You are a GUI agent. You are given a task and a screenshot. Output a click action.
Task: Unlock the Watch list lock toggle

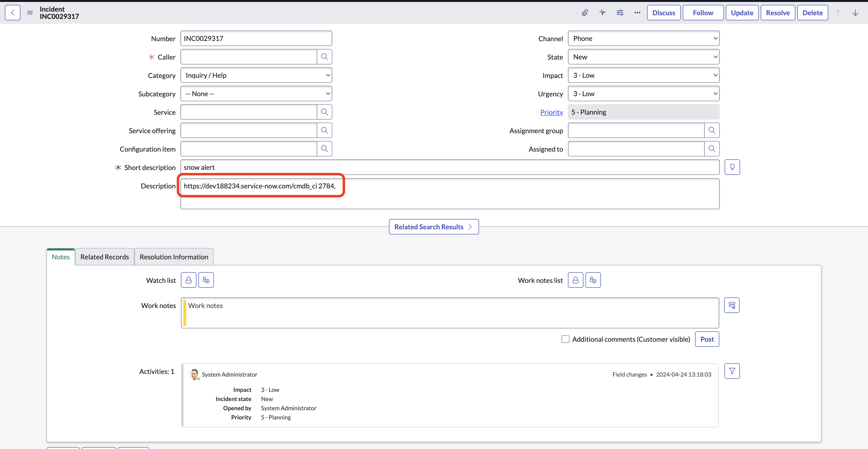[x=188, y=279]
